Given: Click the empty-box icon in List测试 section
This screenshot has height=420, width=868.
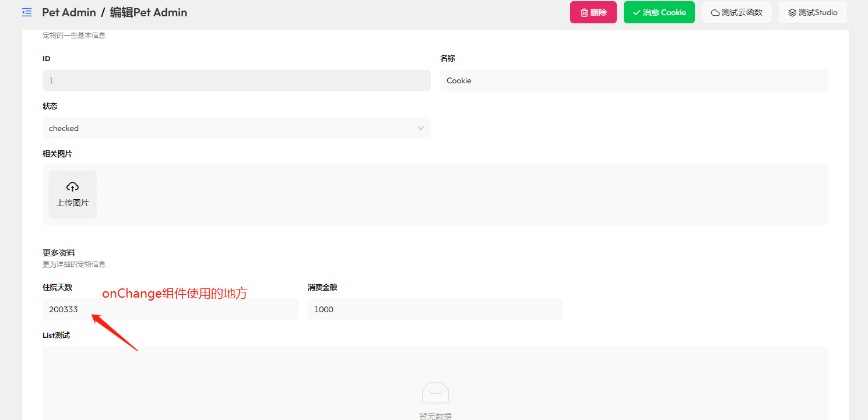Looking at the screenshot, I should [x=436, y=393].
